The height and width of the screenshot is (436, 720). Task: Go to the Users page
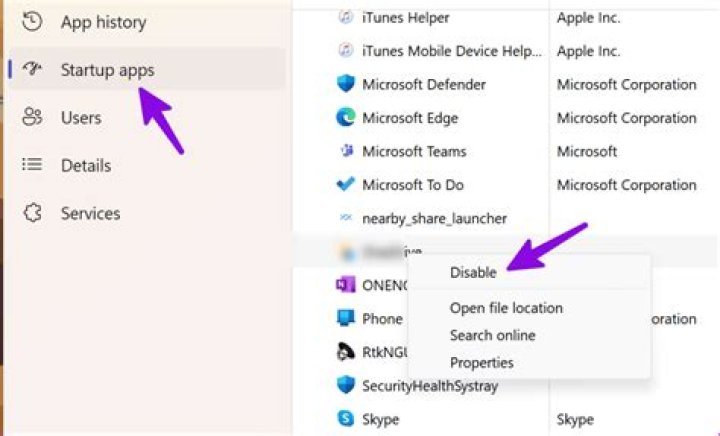pyautogui.click(x=147, y=117)
